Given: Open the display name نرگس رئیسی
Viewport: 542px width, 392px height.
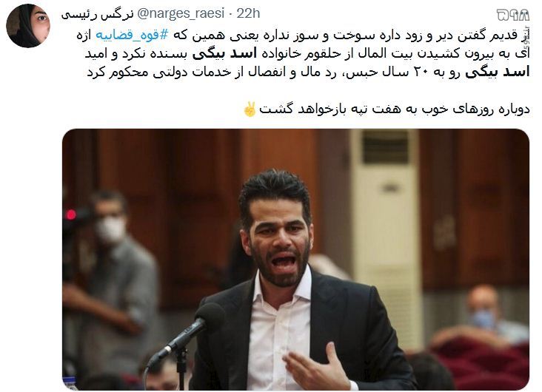Looking at the screenshot, I should pyautogui.click(x=98, y=15).
